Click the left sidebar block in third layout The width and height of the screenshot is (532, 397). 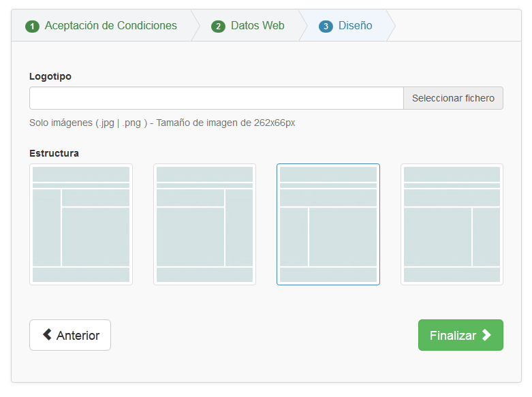click(294, 237)
